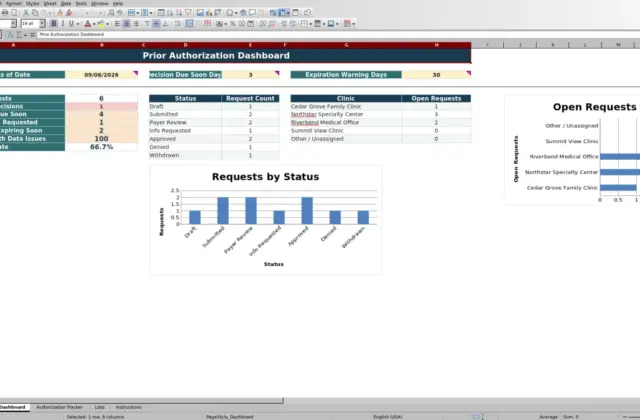This screenshot has height=420, width=640.
Task: Click the Align Top icon
Action: click(x=147, y=24)
